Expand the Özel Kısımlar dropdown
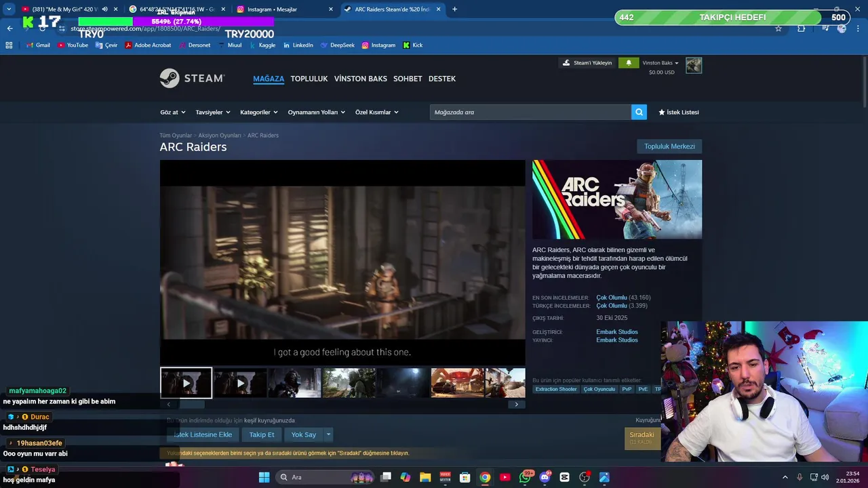Screen dimensions: 868x488 [377, 113]
